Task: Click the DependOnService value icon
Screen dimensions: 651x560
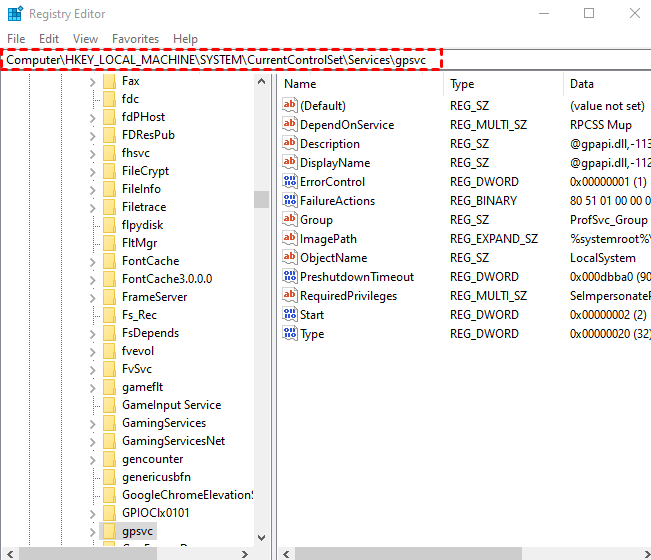Action: [290, 124]
